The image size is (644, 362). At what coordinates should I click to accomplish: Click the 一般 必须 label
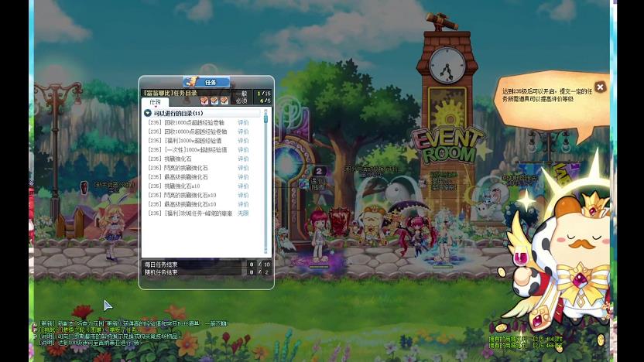[x=241, y=97]
